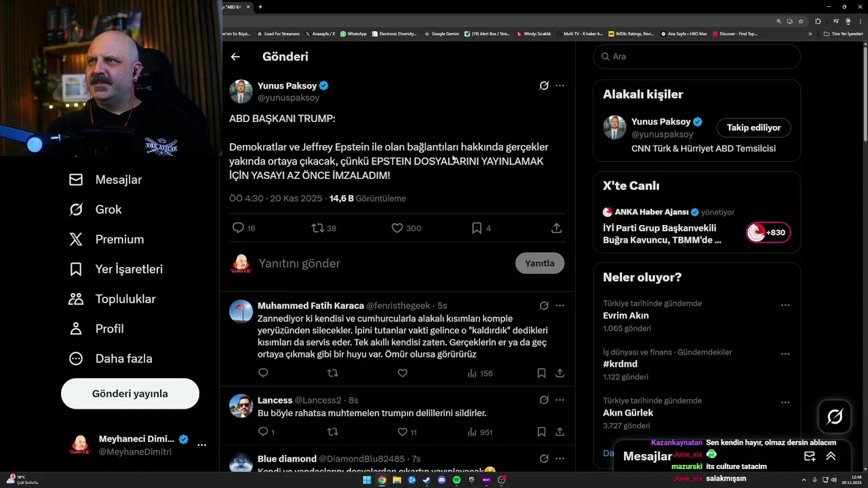Like Lancess's reply with 11 likes
This screenshot has height=488, width=868.
(407, 432)
